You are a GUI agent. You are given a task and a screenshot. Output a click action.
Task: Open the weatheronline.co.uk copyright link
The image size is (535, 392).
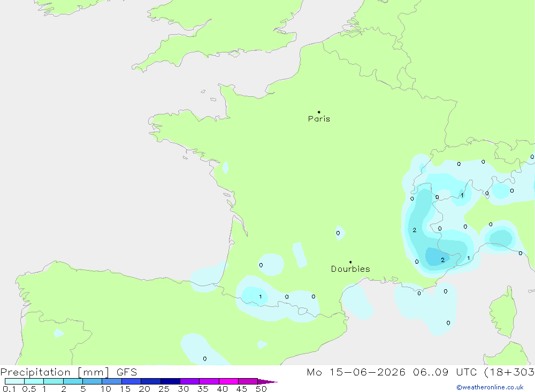coord(490,387)
